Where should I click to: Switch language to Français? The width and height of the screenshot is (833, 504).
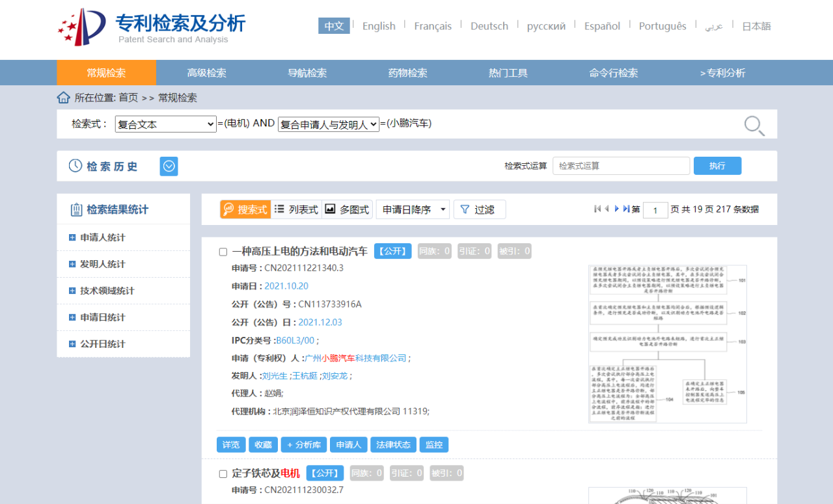(433, 26)
